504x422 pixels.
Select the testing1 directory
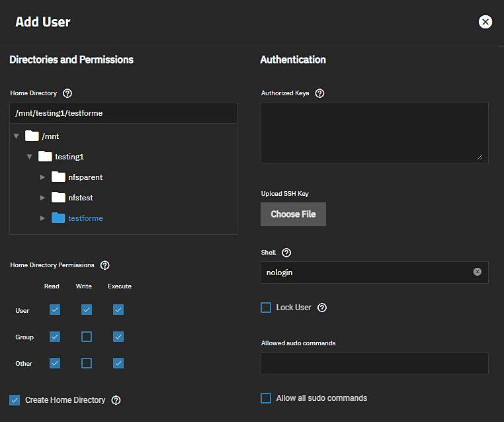tap(69, 157)
